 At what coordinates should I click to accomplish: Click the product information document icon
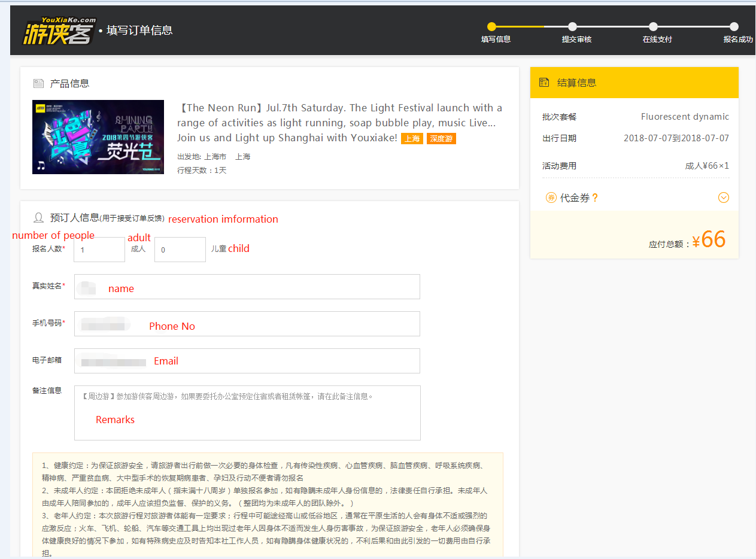pyautogui.click(x=38, y=83)
